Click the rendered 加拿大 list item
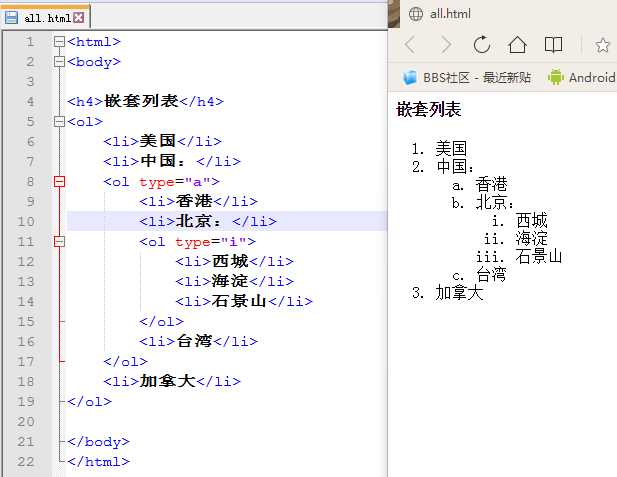Image resolution: width=617 pixels, height=477 pixels. point(459,292)
